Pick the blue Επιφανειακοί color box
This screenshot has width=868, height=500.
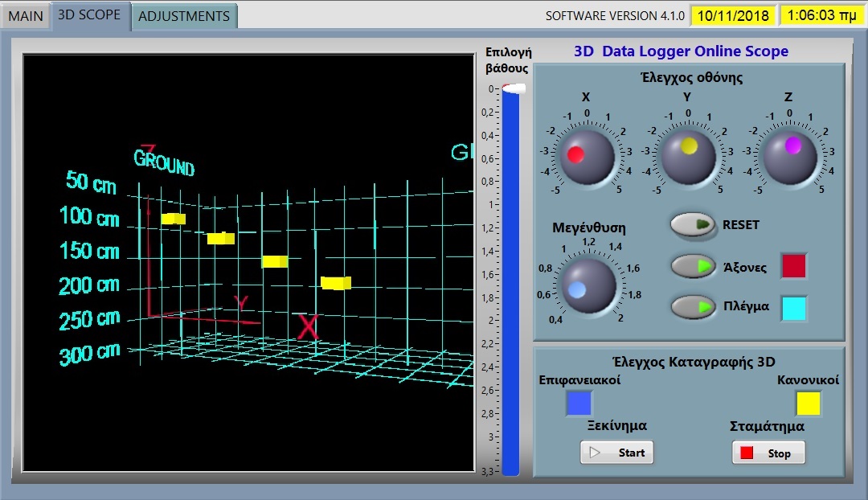579,403
